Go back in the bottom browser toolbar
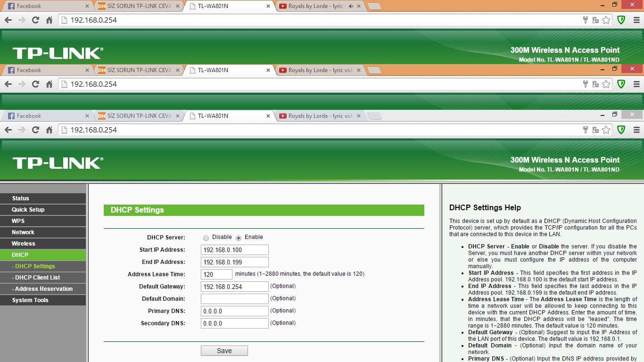644x362 pixels. point(8,130)
